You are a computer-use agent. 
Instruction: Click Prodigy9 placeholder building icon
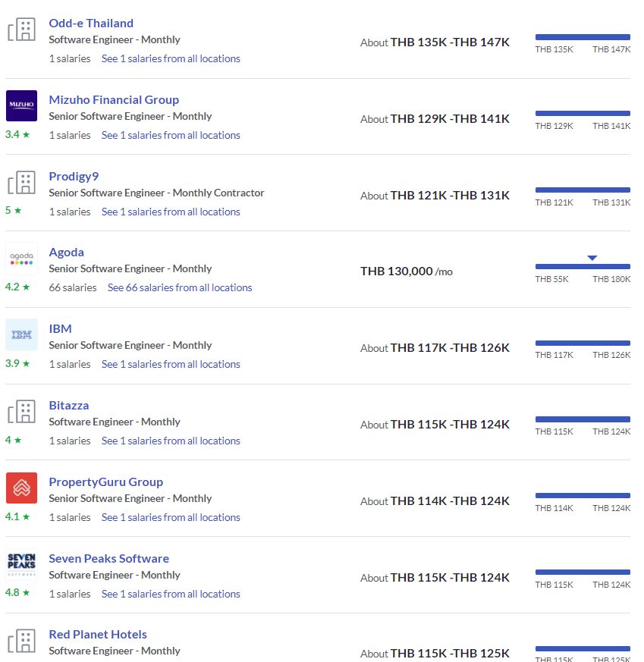[21, 183]
